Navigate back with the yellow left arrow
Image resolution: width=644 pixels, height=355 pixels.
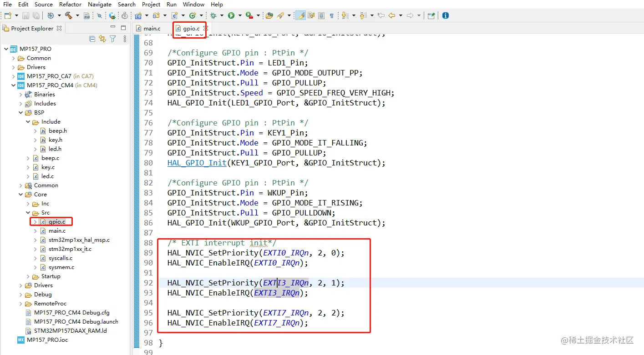[391, 15]
